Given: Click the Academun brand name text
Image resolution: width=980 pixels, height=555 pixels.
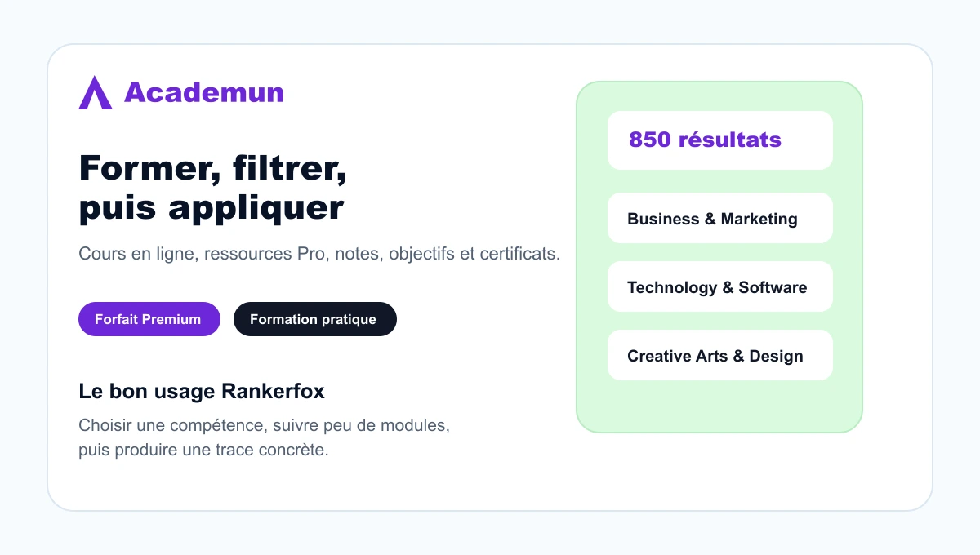Looking at the screenshot, I should pyautogui.click(x=204, y=92).
